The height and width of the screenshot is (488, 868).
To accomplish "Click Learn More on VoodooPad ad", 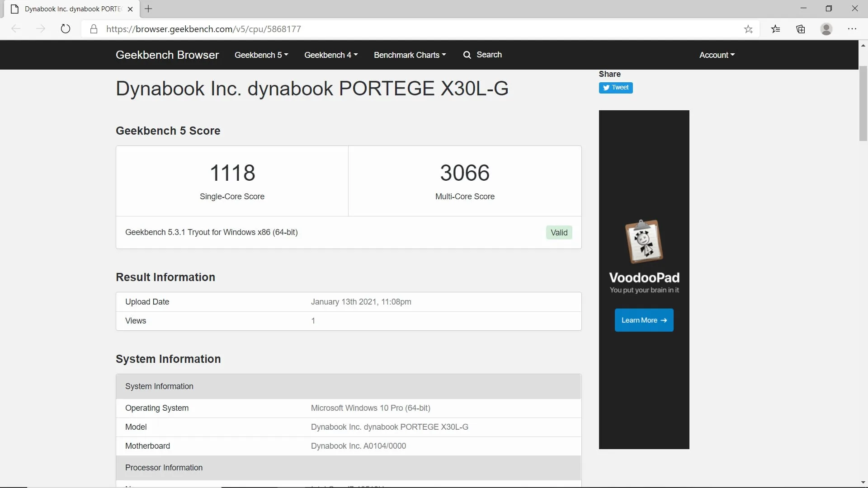I will [644, 320].
